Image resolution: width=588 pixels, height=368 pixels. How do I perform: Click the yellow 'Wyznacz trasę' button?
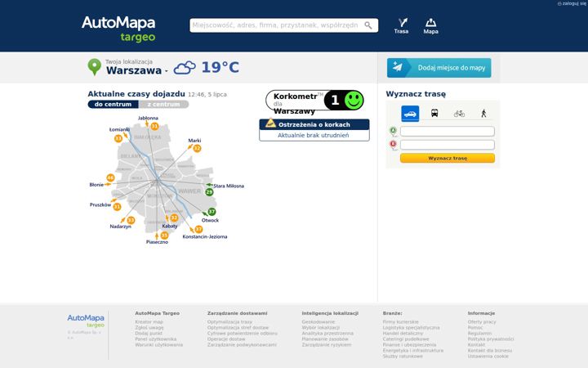(448, 158)
